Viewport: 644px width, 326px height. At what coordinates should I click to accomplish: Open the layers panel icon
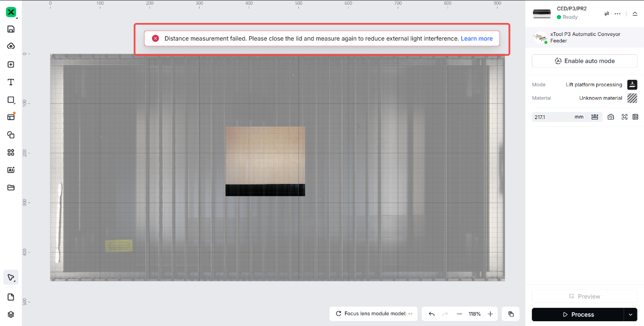(x=11, y=315)
